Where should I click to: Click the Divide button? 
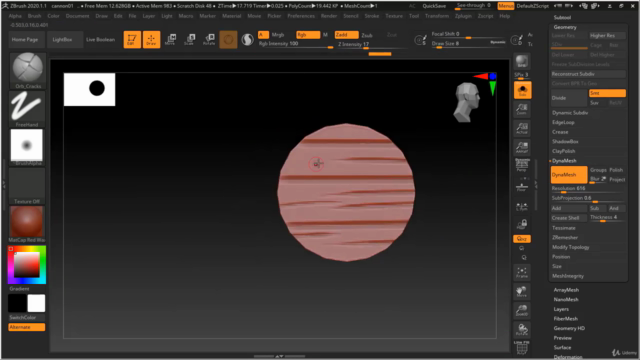tap(569, 98)
